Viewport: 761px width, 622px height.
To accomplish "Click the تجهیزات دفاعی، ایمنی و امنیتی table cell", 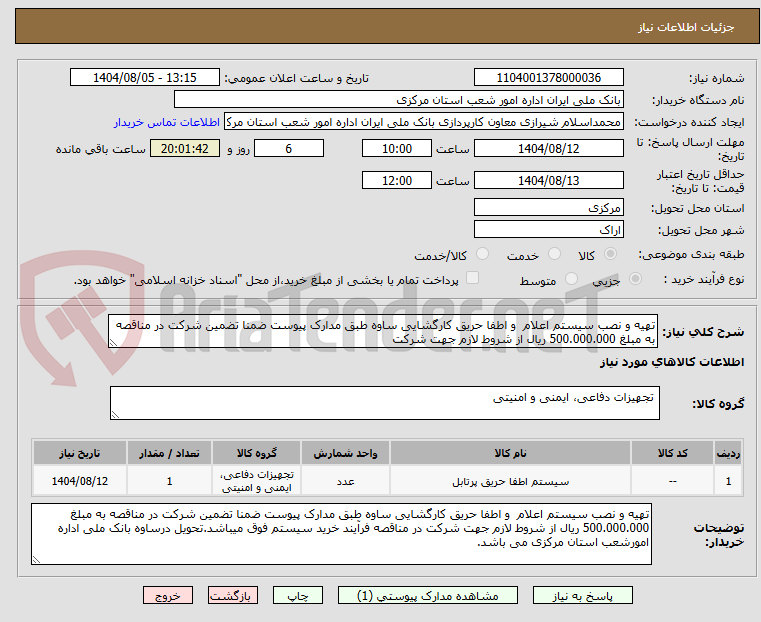I will point(256,481).
